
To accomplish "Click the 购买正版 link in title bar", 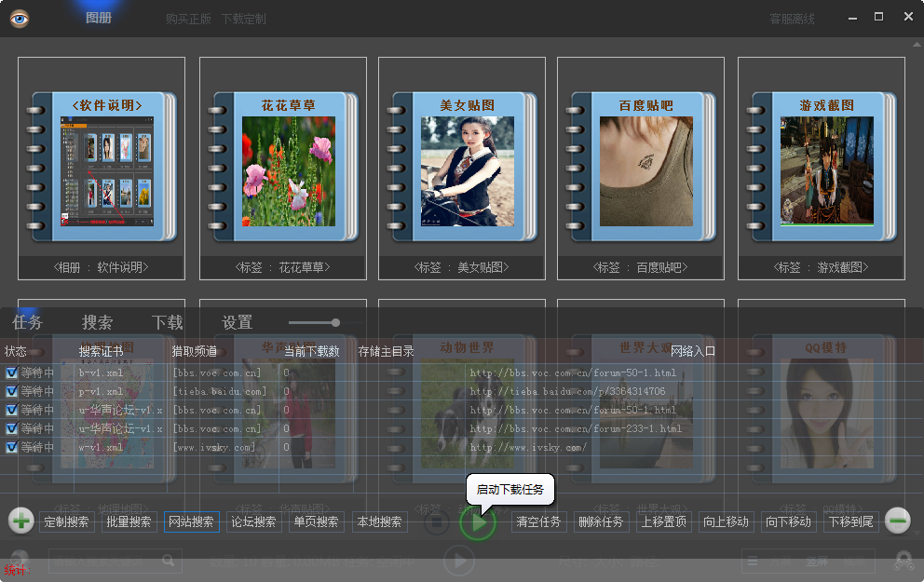I will 189,19.
